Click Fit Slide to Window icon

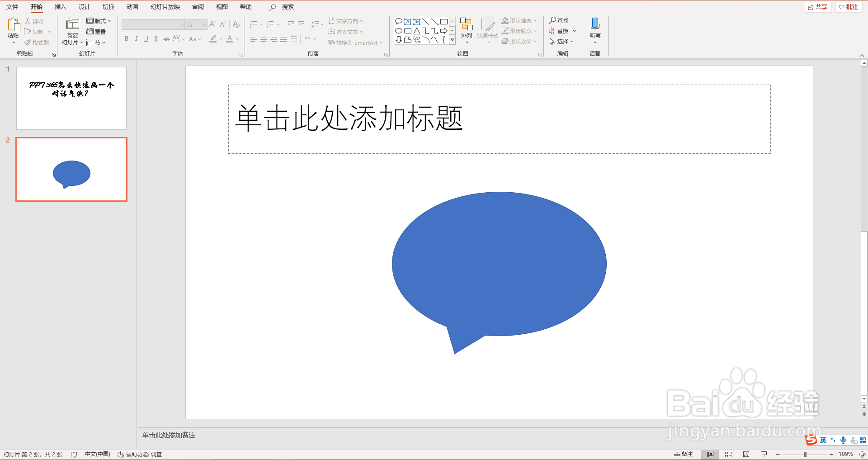click(x=862, y=455)
